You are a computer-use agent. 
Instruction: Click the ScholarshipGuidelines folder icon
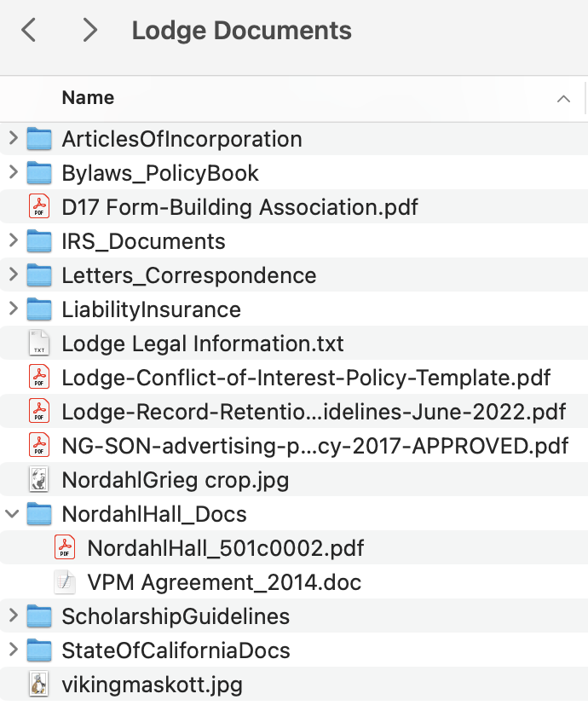click(x=39, y=616)
